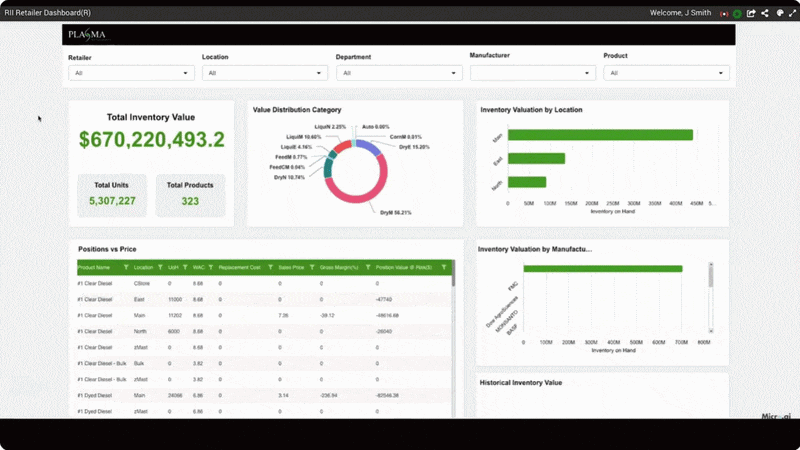The image size is (800, 450).
Task: Open the color palette theme icon
Action: pos(779,14)
